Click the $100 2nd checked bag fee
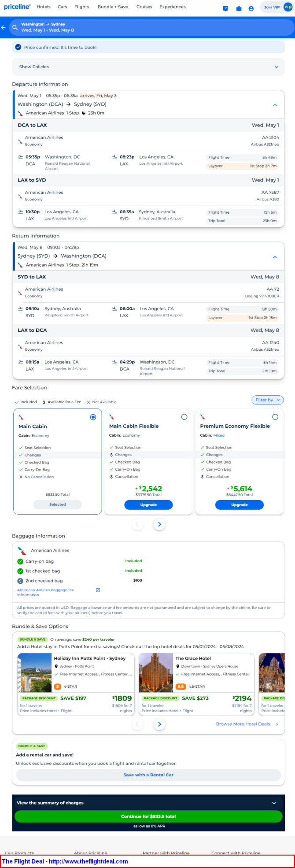The width and height of the screenshot is (295, 868). coord(138,580)
